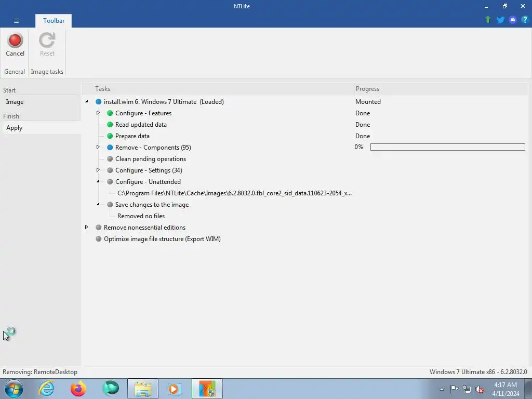532x399 pixels.
Task: Collapse Save changes to the image node
Action: click(98, 204)
